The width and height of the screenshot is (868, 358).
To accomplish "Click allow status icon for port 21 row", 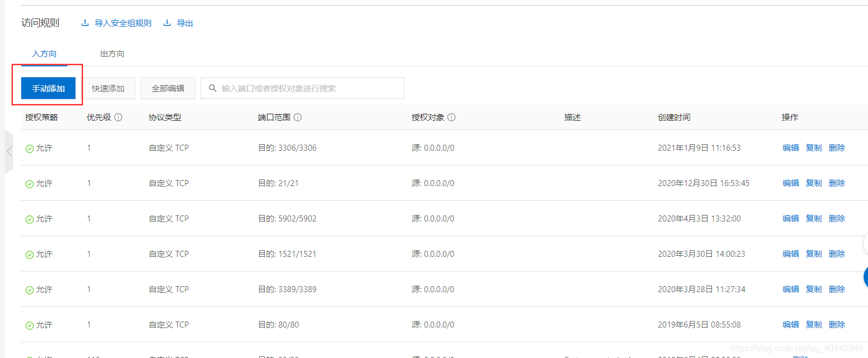I will (29, 184).
